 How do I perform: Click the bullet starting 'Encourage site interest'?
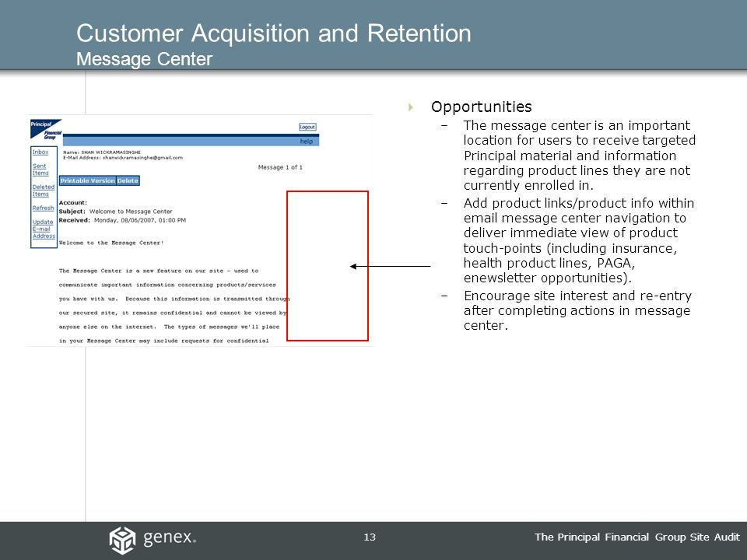tap(577, 310)
